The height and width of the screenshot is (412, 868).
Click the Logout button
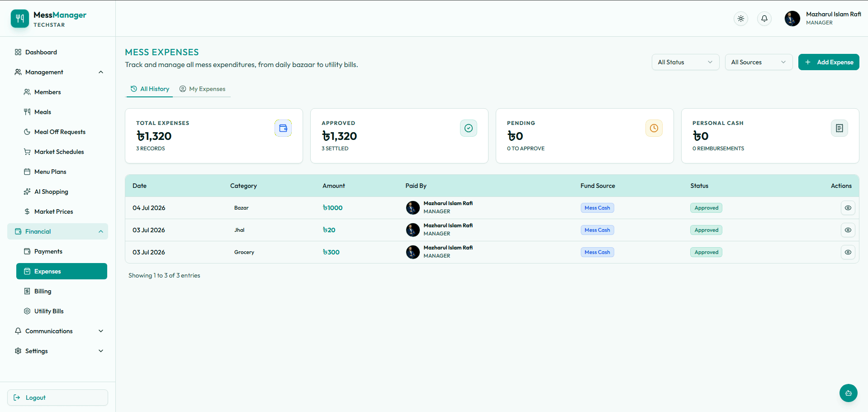coord(58,398)
